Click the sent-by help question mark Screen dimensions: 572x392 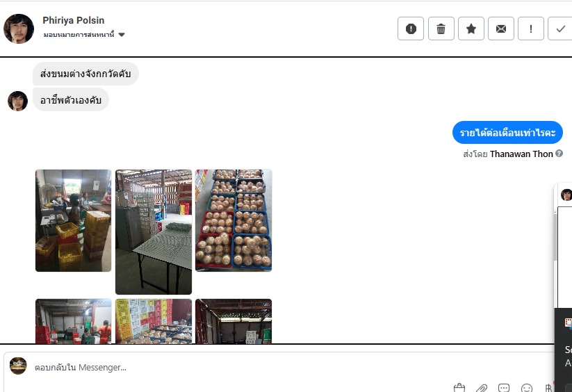click(x=559, y=154)
